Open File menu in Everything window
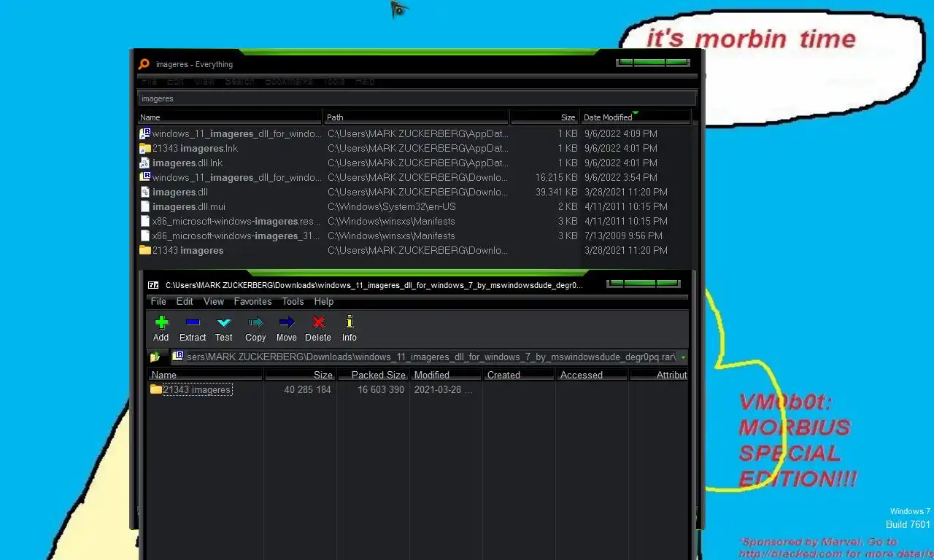 pos(149,82)
